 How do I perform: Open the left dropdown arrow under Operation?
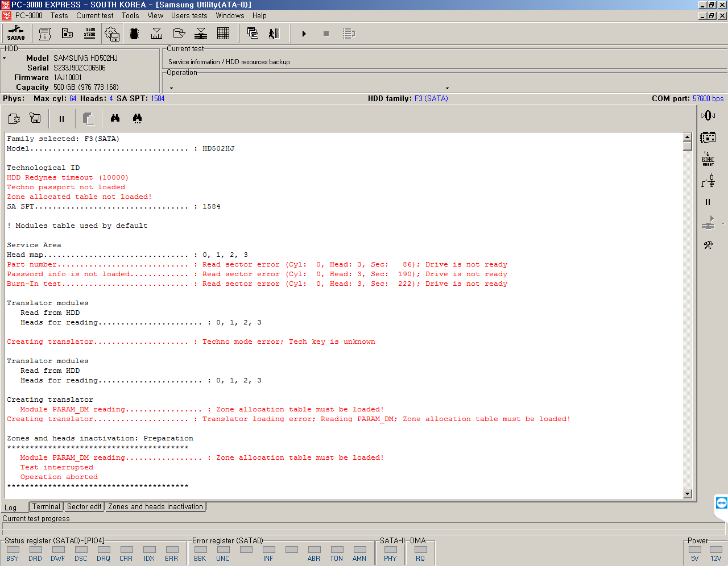click(x=171, y=88)
